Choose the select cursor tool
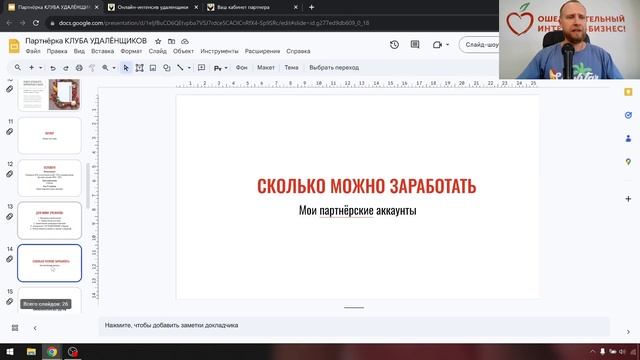Viewport: 640px width, 360px height. pyautogui.click(x=126, y=68)
